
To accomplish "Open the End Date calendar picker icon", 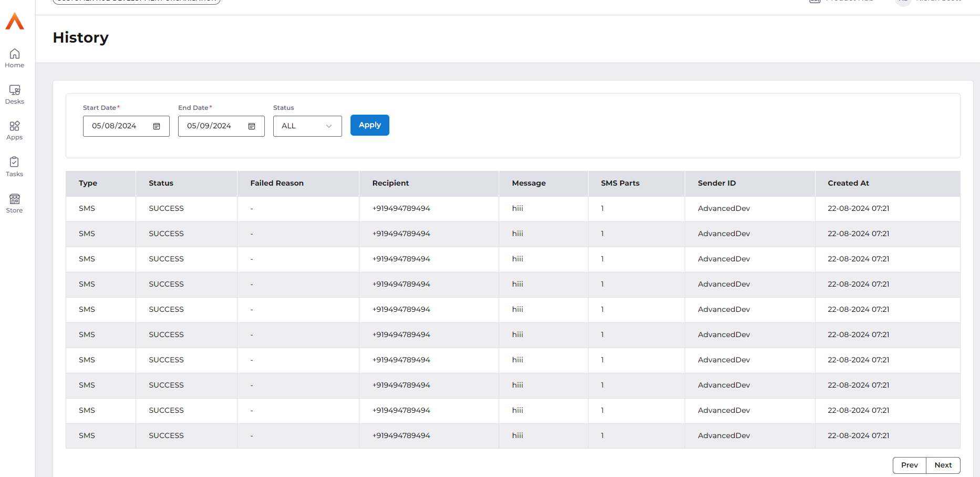I will [x=252, y=126].
